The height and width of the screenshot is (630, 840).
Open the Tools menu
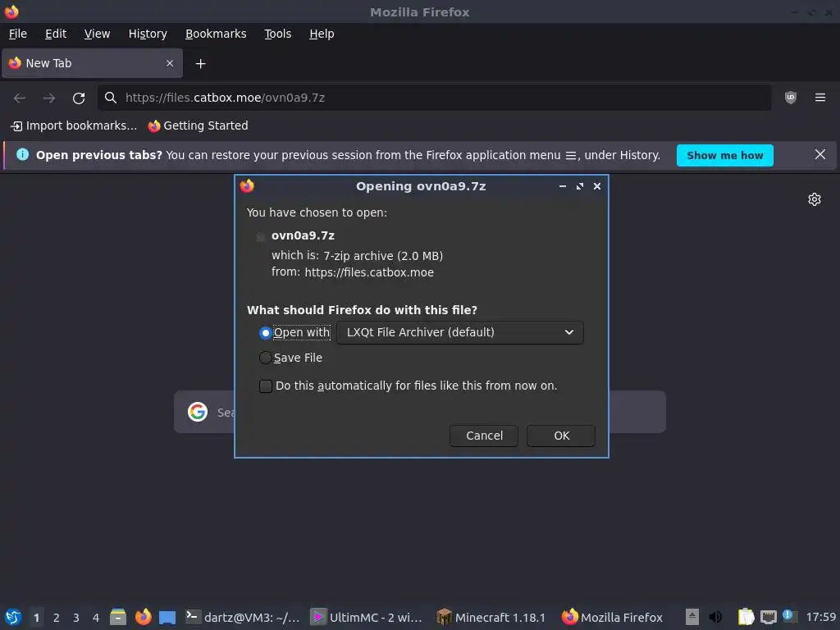pyautogui.click(x=277, y=34)
